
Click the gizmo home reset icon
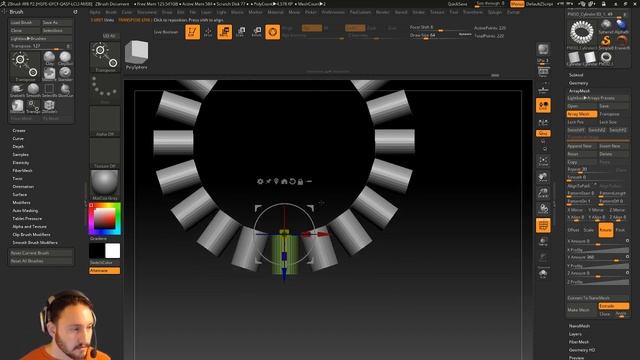click(284, 181)
